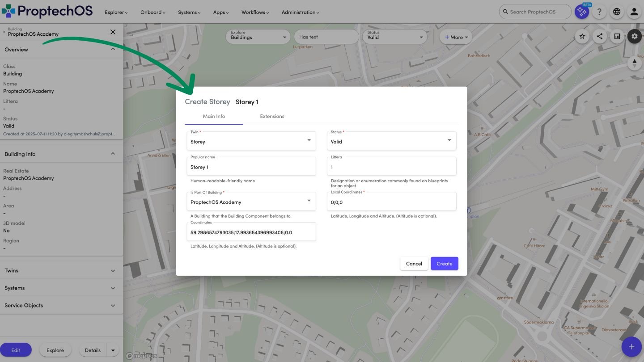Open the language globe icon
The image size is (644, 362).
click(x=617, y=12)
